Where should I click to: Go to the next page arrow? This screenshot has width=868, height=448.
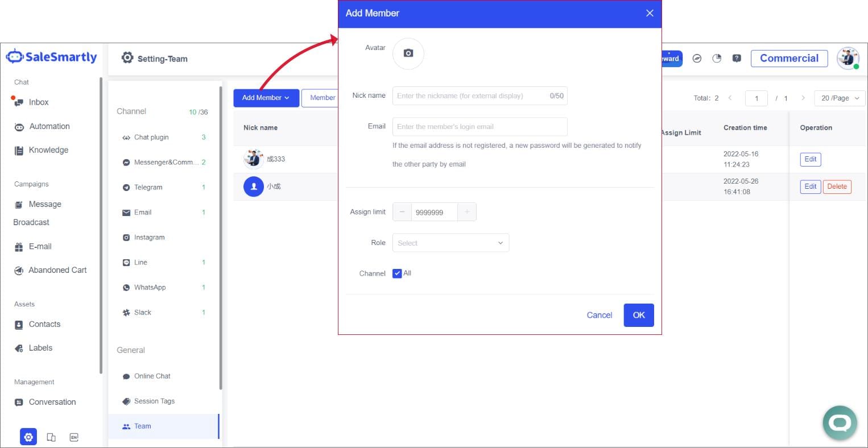click(803, 98)
